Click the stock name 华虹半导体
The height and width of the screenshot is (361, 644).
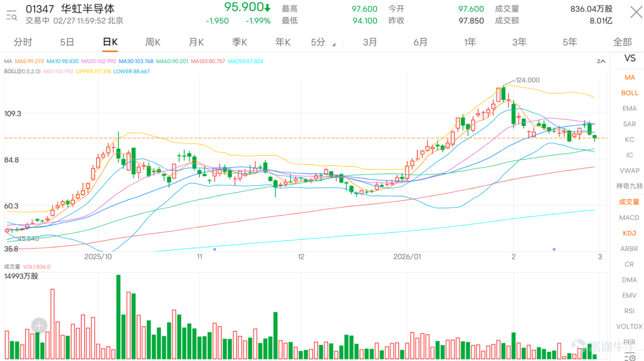pos(88,8)
